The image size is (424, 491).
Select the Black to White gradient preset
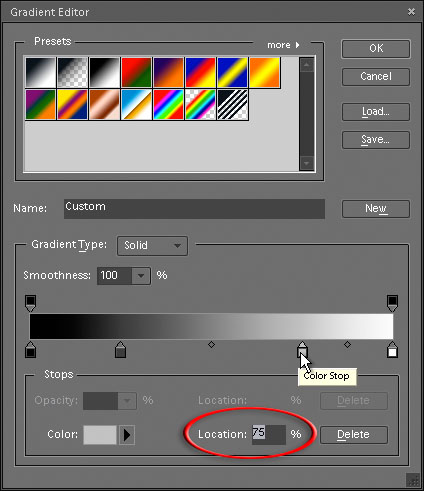[105, 72]
